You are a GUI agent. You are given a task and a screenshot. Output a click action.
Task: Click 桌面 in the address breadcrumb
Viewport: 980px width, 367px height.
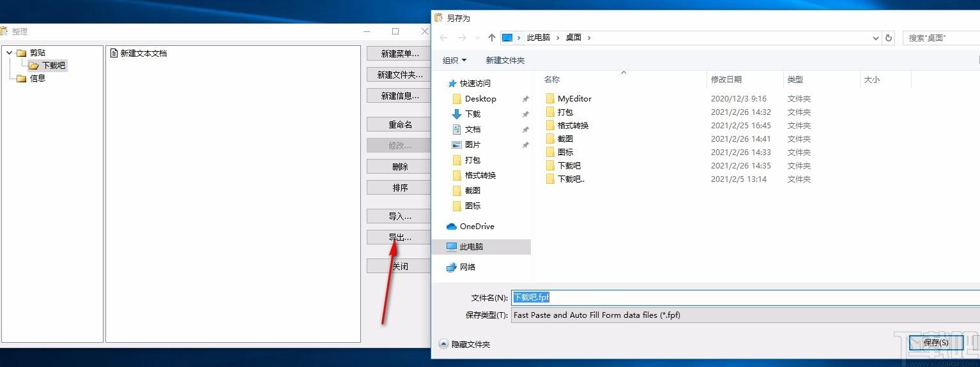click(x=573, y=38)
